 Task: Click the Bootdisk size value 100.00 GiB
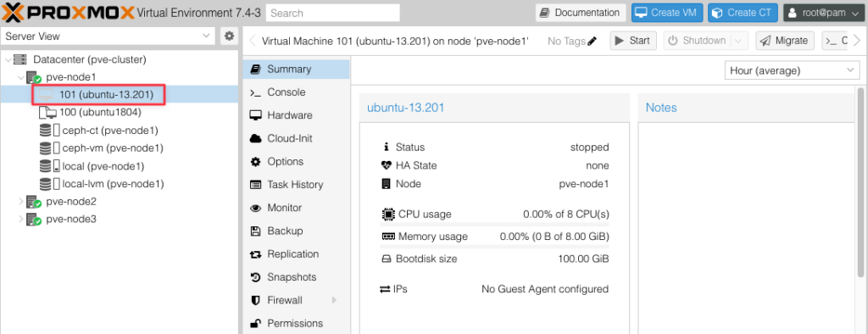584,259
